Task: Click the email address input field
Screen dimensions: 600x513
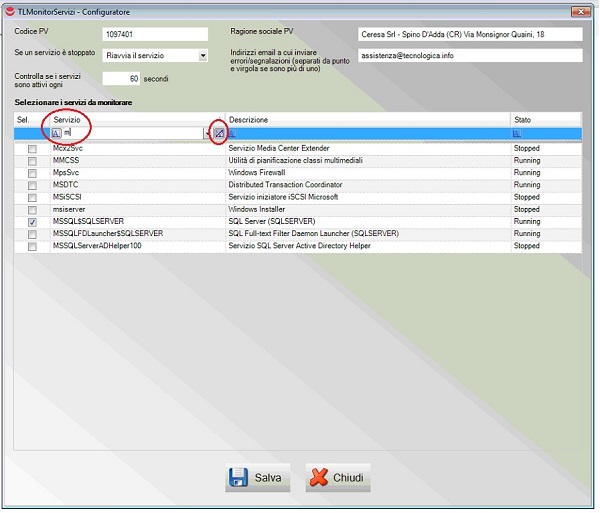Action: tap(469, 56)
